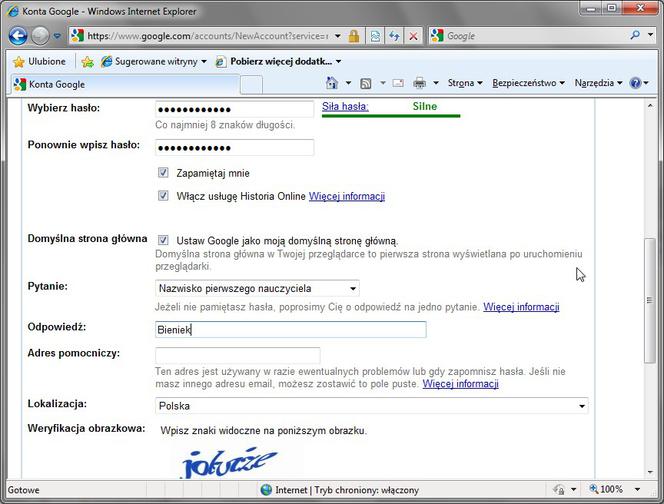Open the Pytanie security question dropdown
664x504 pixels.
point(257,288)
